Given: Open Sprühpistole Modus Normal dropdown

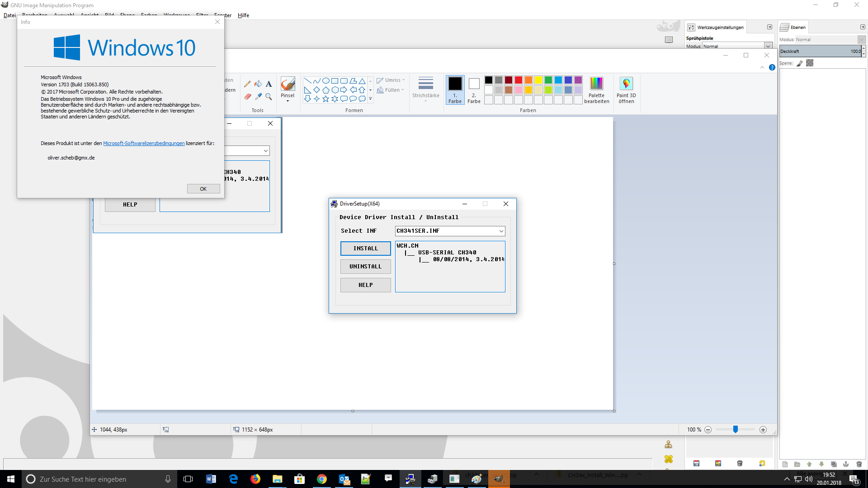Looking at the screenshot, I should [x=737, y=46].
